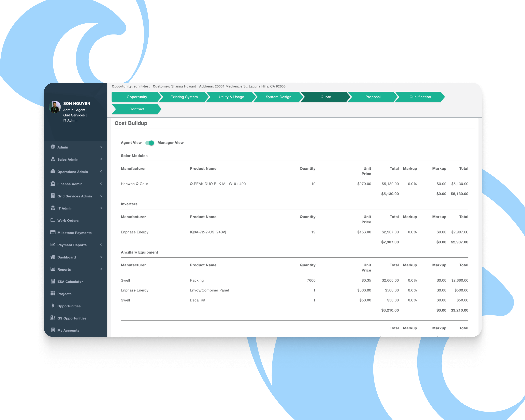Click the Finance Admin bank icon
Viewport: 525px width, 420px height.
[x=53, y=183]
